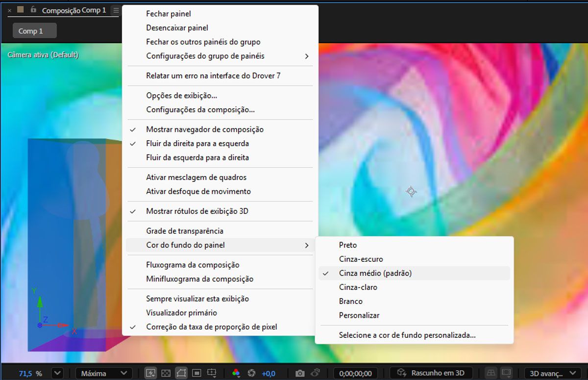Click the Region of Interest icon
The height and width of the screenshot is (380, 588).
[x=196, y=373]
